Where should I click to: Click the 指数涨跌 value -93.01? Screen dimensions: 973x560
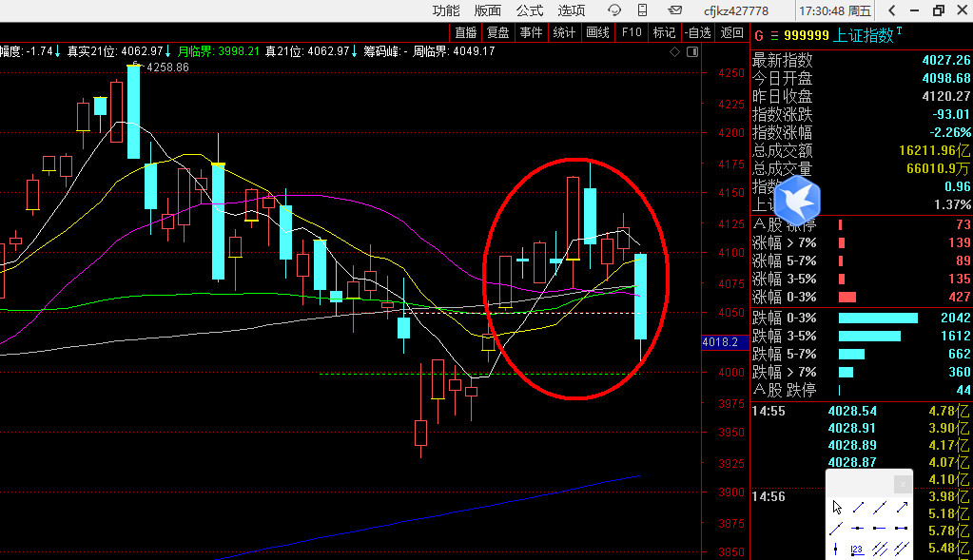951,114
